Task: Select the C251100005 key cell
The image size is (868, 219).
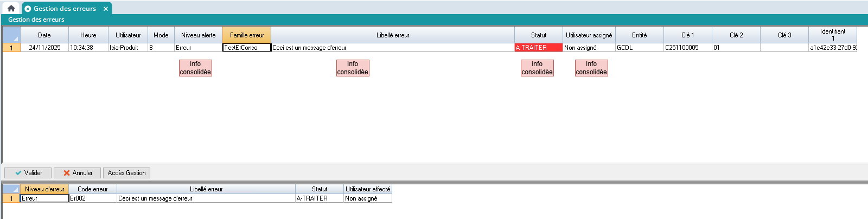Action: point(687,48)
